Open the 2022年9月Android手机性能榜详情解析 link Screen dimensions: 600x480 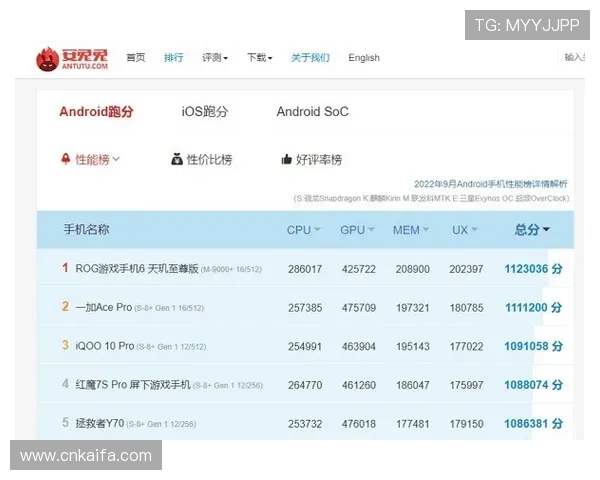[x=491, y=184]
